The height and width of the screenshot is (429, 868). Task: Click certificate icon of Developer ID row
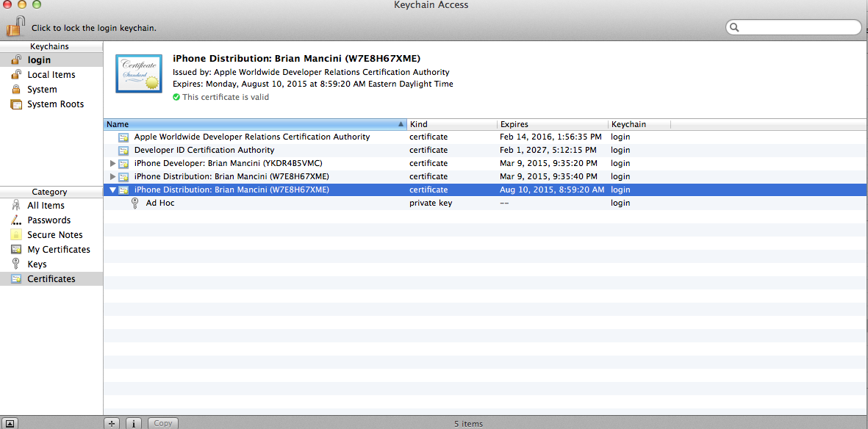pyautogui.click(x=124, y=150)
